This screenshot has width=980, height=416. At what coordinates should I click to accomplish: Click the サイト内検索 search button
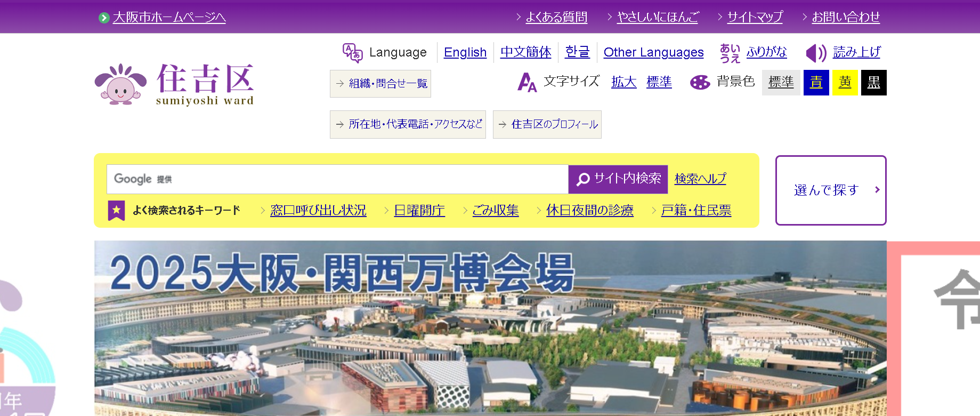point(618,179)
